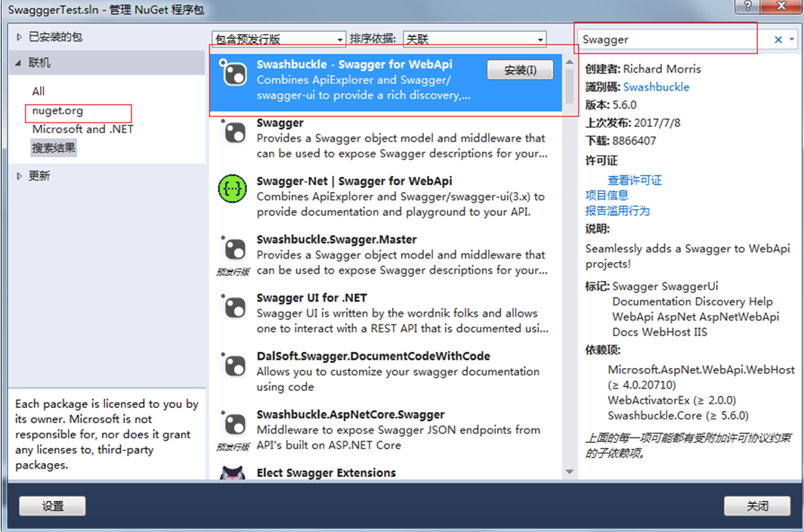Open the 设置 settings button
This screenshot has width=804, height=532.
pyautogui.click(x=52, y=506)
